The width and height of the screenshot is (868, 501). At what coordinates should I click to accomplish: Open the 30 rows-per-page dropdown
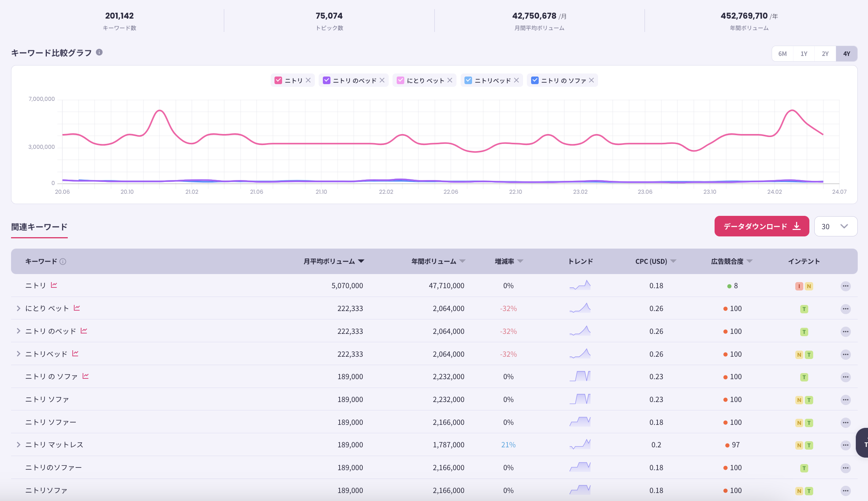coord(836,227)
